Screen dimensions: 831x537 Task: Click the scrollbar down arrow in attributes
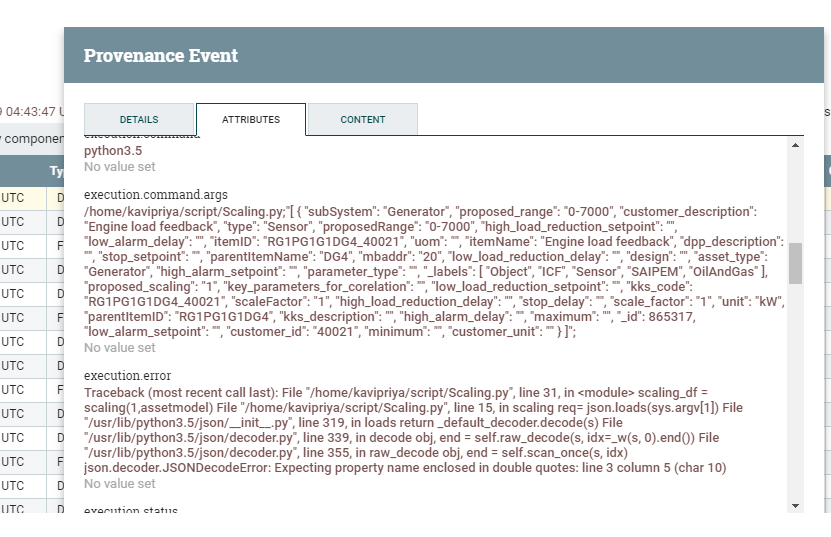[x=795, y=505]
